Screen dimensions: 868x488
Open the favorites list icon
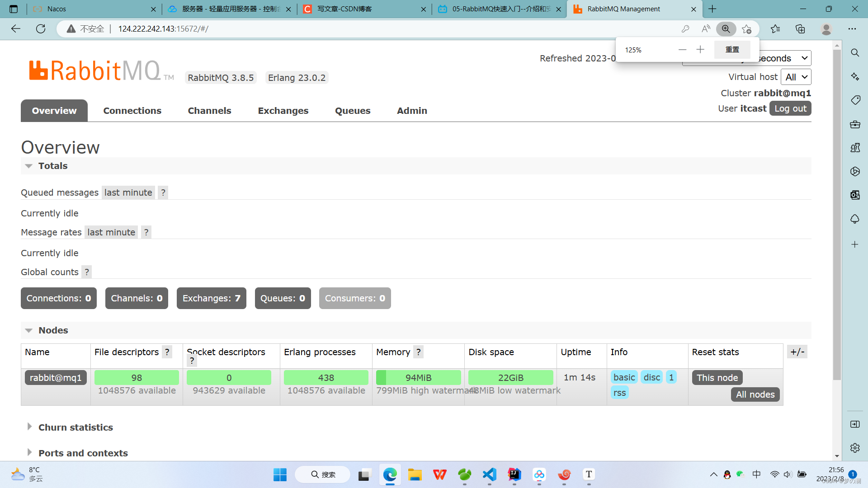775,29
